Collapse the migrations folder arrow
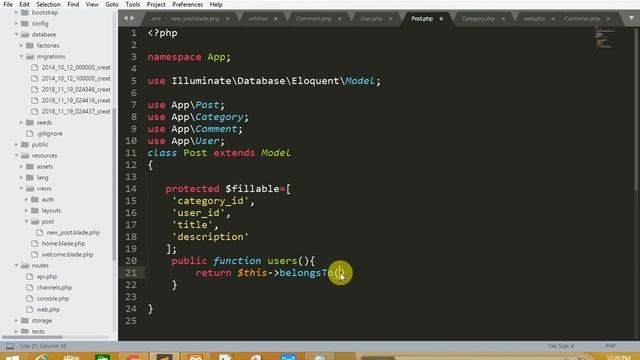The height and width of the screenshot is (360, 640). click(x=21, y=57)
